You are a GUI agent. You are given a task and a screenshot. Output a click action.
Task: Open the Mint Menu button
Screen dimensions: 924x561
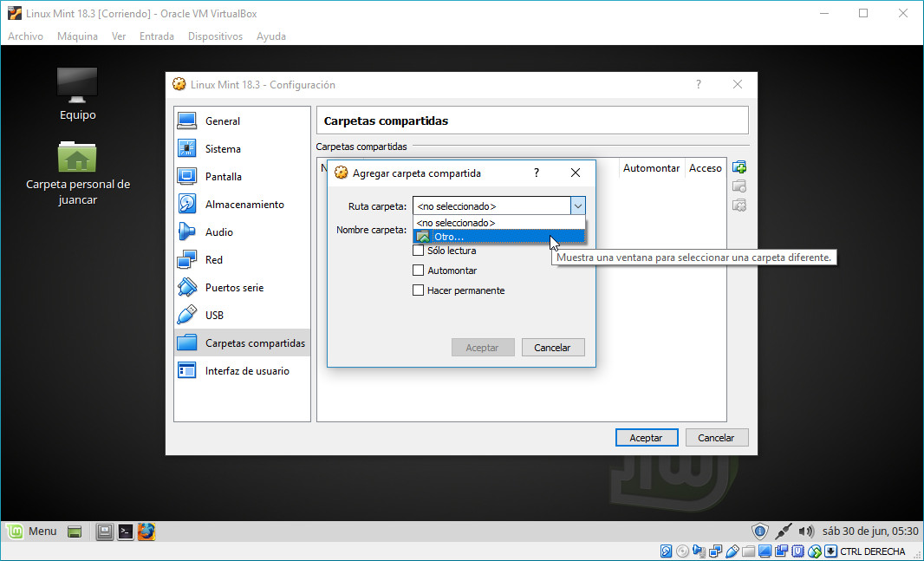[x=32, y=532]
